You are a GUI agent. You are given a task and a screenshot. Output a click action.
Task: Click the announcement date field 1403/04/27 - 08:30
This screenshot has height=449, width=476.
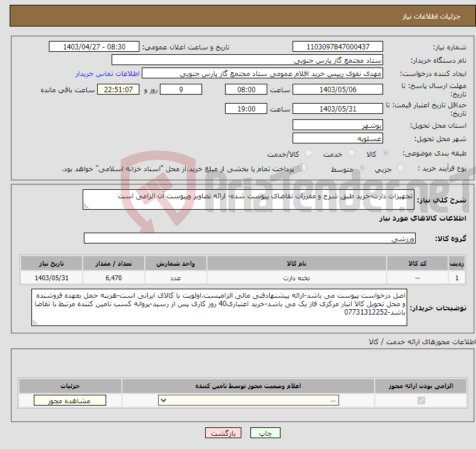click(x=94, y=46)
